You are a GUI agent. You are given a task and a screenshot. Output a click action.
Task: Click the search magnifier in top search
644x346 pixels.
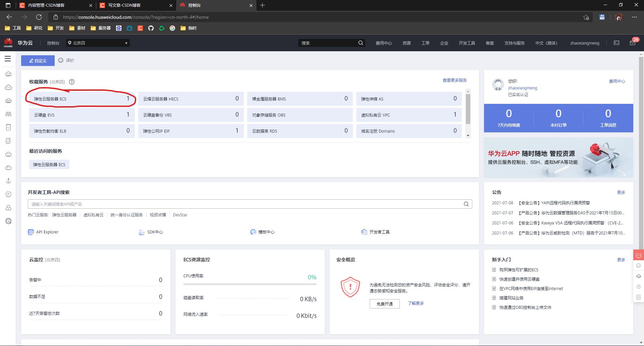pyautogui.click(x=361, y=43)
